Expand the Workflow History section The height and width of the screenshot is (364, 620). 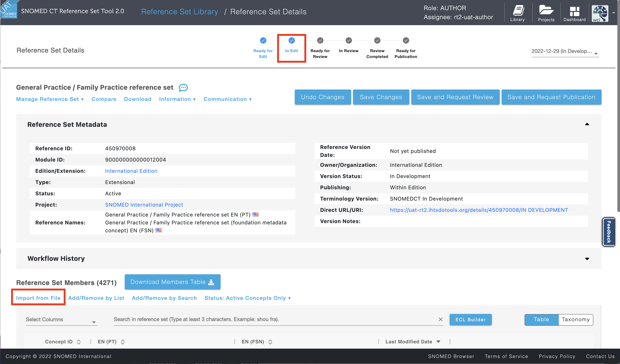point(587,259)
